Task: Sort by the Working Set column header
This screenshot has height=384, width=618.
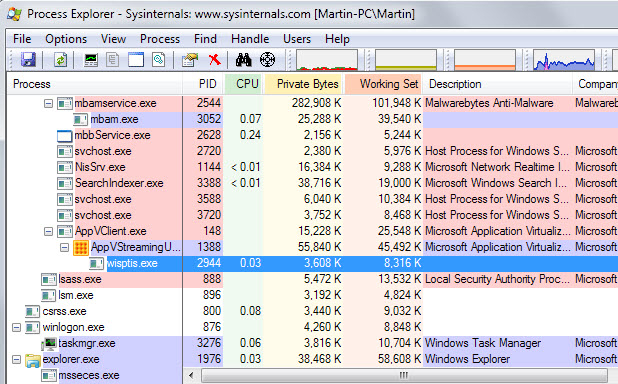Action: pos(383,84)
